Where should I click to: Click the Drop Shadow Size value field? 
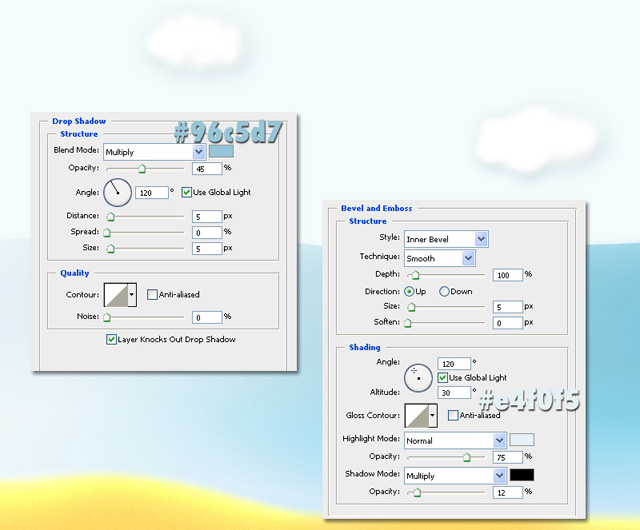[x=207, y=249]
